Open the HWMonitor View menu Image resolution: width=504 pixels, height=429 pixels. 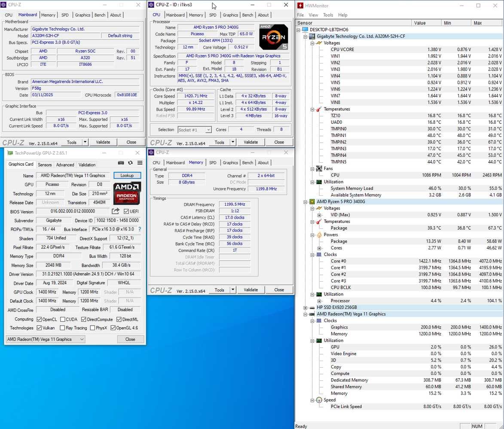(313, 15)
